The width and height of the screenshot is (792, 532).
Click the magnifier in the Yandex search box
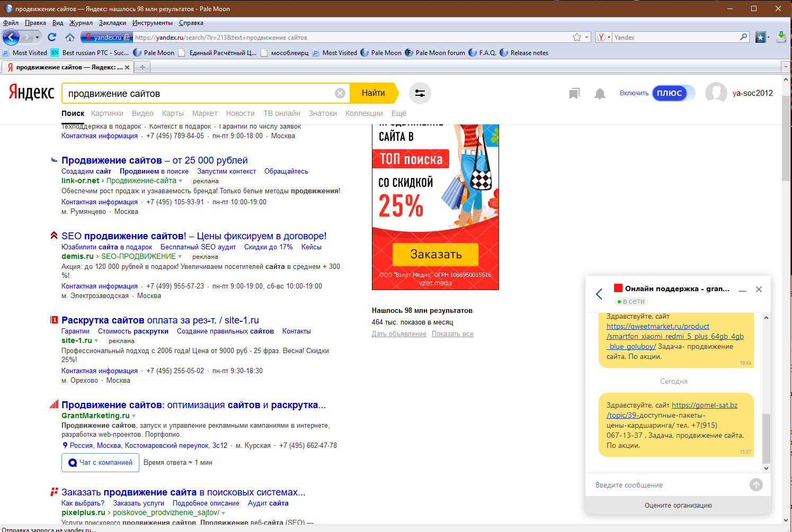pos(744,37)
